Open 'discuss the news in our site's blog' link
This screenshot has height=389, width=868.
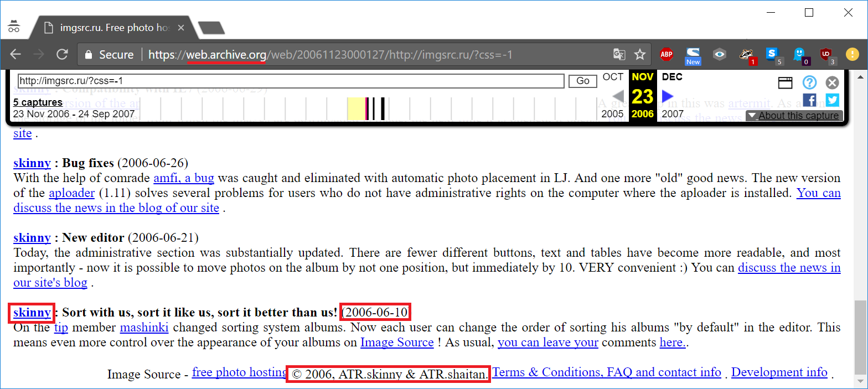pos(789,268)
